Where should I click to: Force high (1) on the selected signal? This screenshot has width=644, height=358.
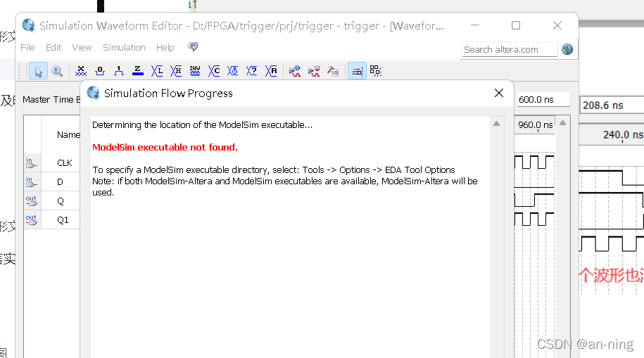click(x=119, y=71)
